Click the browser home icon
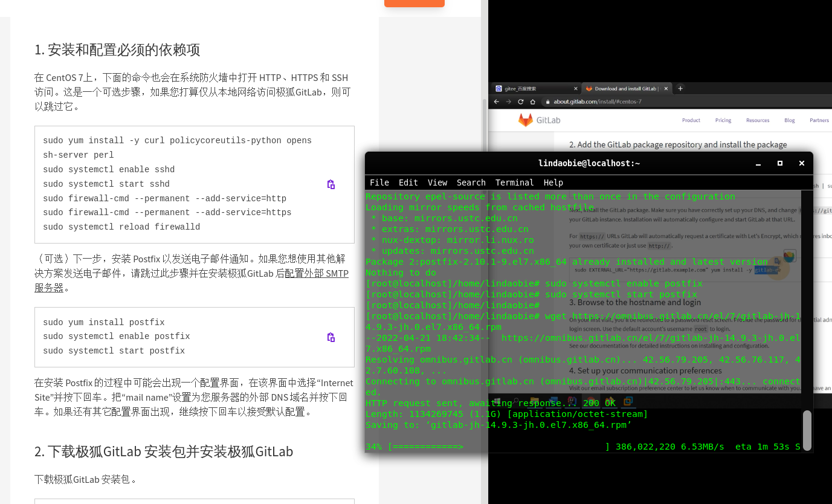Image resolution: width=832 pixels, height=504 pixels. click(533, 102)
